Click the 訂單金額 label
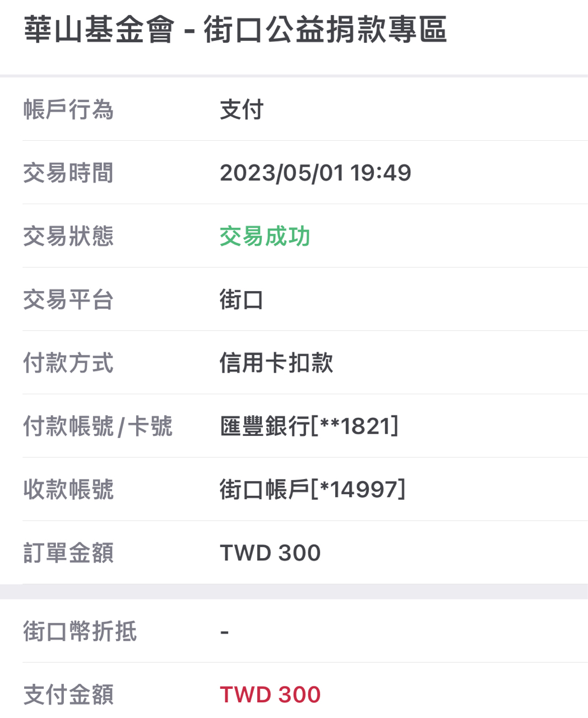 coord(68,553)
